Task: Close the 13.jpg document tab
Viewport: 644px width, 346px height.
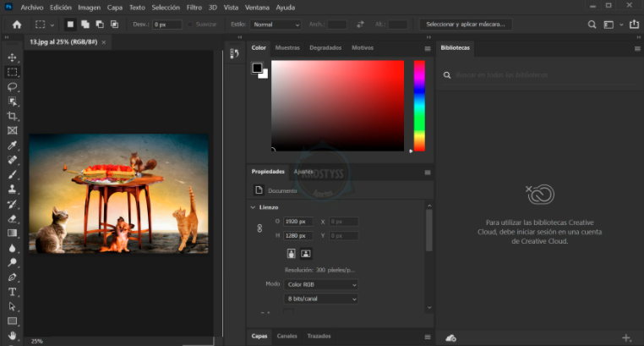Action: [104, 42]
